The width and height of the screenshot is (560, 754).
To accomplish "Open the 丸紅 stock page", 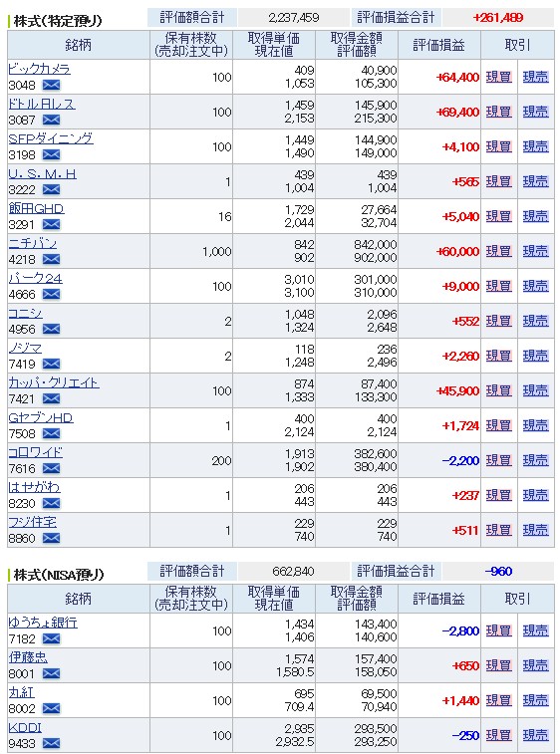I will [21, 692].
